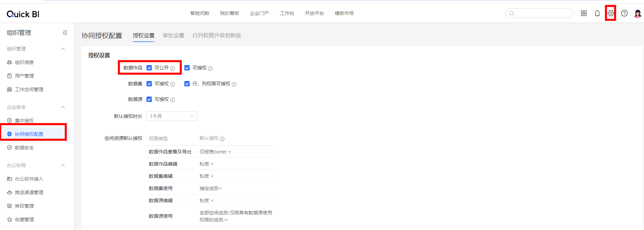
Task: Open 仅报表owner dropdown for 数据作品查看及导出
Action: 215,152
